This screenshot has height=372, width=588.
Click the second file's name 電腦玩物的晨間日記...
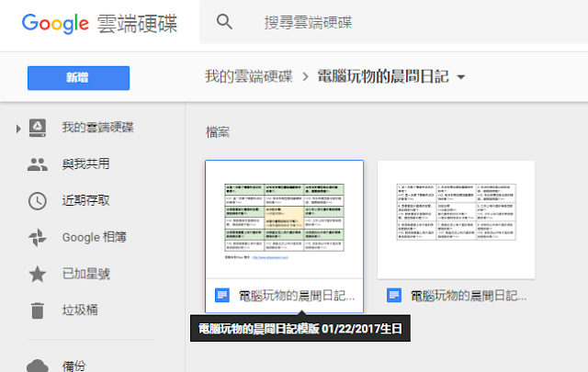pos(469,296)
